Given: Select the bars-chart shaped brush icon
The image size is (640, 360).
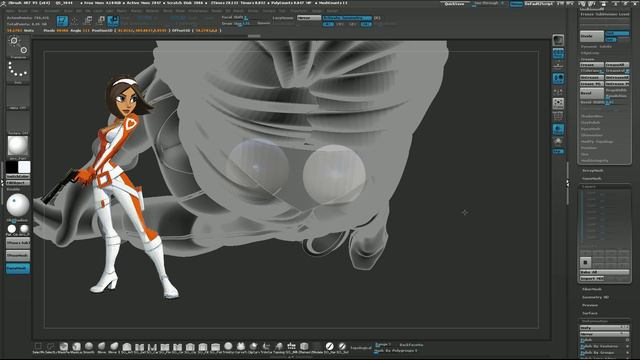Looking at the screenshot, I should [291, 347].
